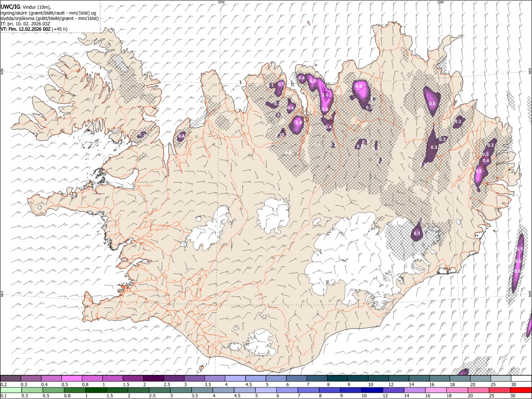Click the 0.2 label in purple legend

point(3,384)
